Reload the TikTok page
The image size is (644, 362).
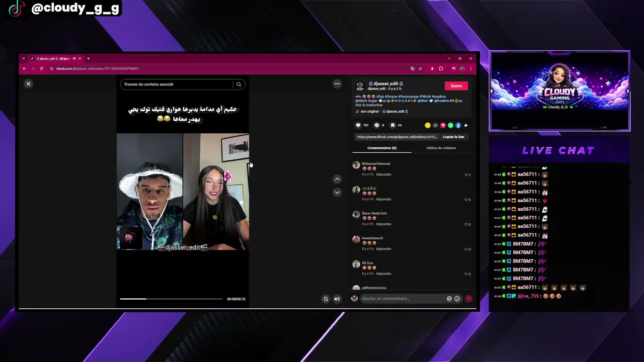tap(41, 68)
